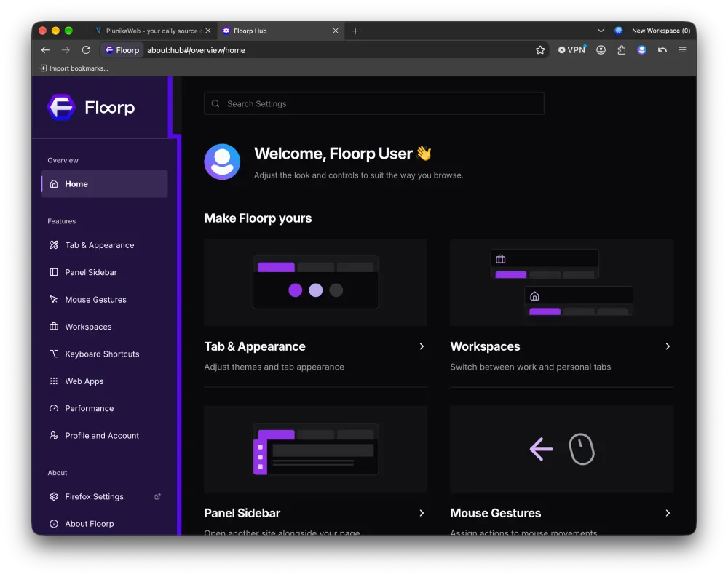Click the Firefox Settings gear icon

(x=54, y=497)
